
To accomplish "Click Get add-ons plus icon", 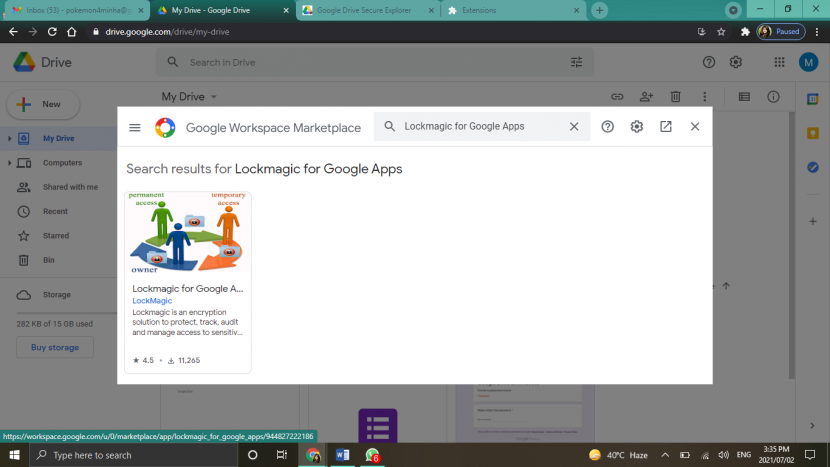I will coord(813,221).
